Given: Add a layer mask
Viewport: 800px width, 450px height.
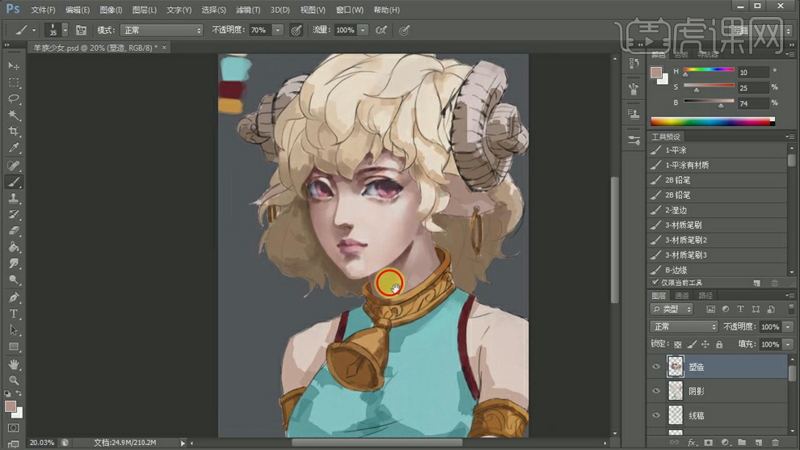Looking at the screenshot, I should 708,442.
